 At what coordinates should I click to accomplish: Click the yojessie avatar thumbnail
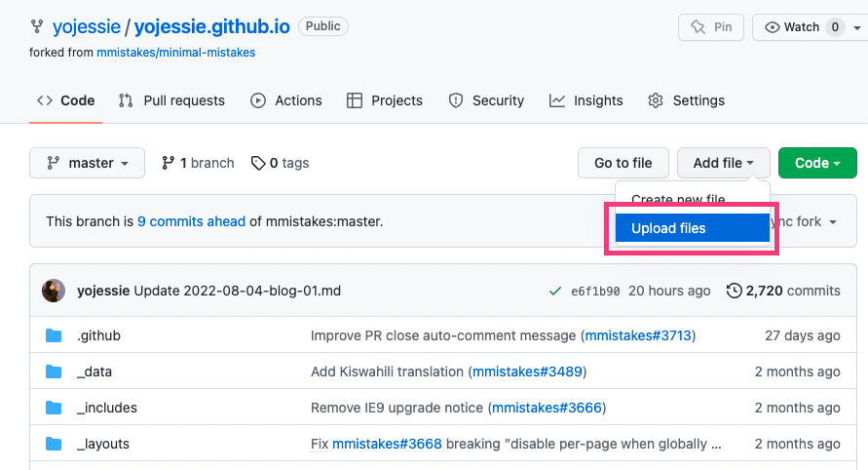[x=54, y=291]
